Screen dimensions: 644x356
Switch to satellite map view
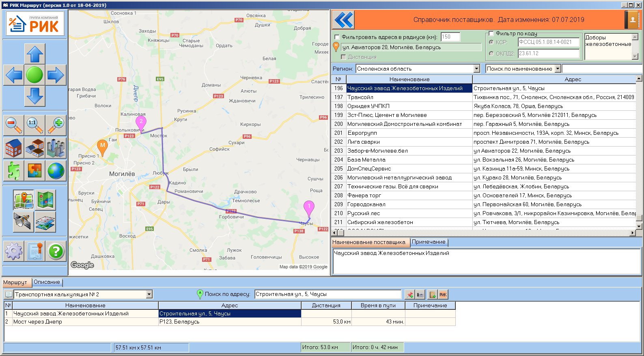[24, 222]
